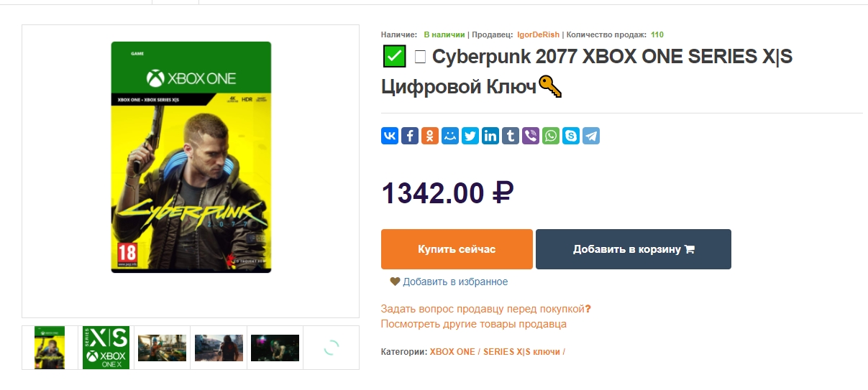Screen dimensions: 868x390
Task: Share via the Odnoklassniki icon
Action: click(430, 136)
